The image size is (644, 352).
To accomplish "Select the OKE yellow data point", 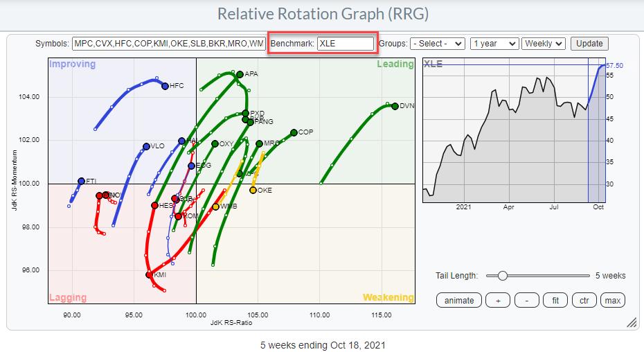I will click(x=253, y=190).
